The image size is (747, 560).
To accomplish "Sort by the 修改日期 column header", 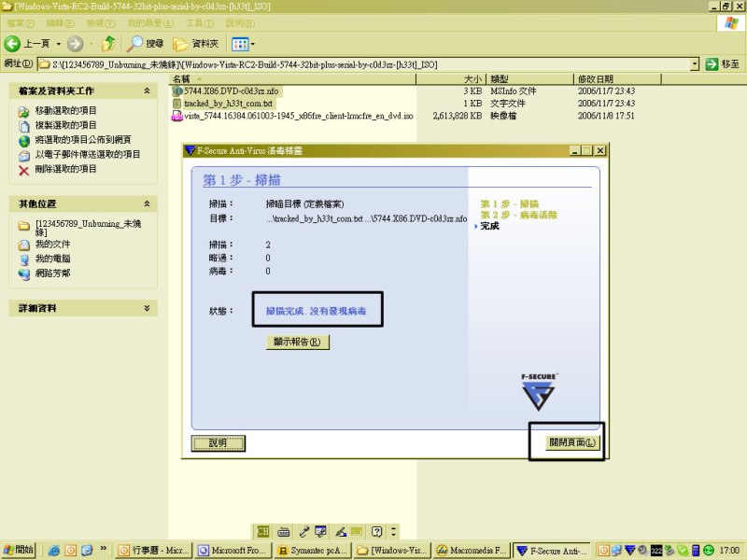I will coord(617,79).
